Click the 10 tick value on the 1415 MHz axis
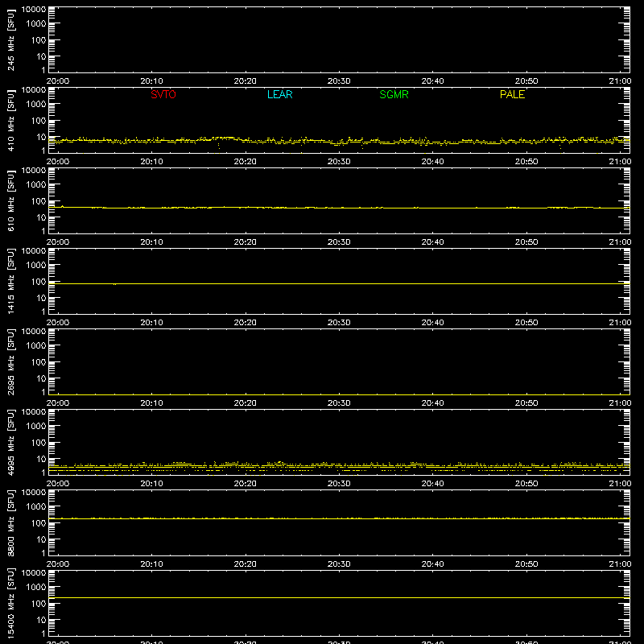Screen dimensions: 644x644 [41, 298]
